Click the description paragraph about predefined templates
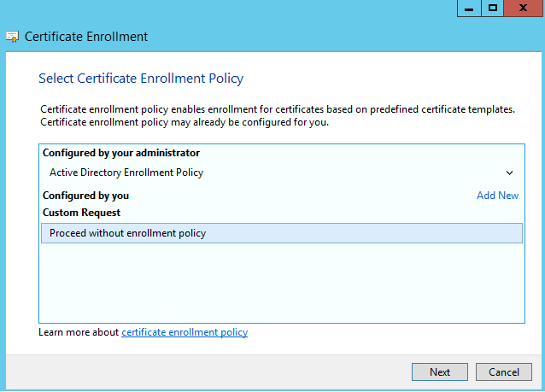Screen dimensions: 545x392 278,116
